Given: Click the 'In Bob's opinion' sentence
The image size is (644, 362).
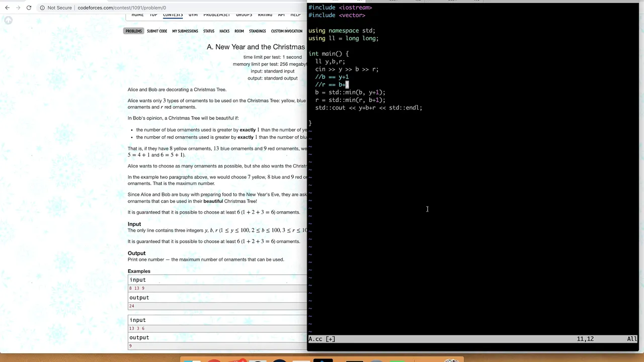Looking at the screenshot, I should pos(183,118).
